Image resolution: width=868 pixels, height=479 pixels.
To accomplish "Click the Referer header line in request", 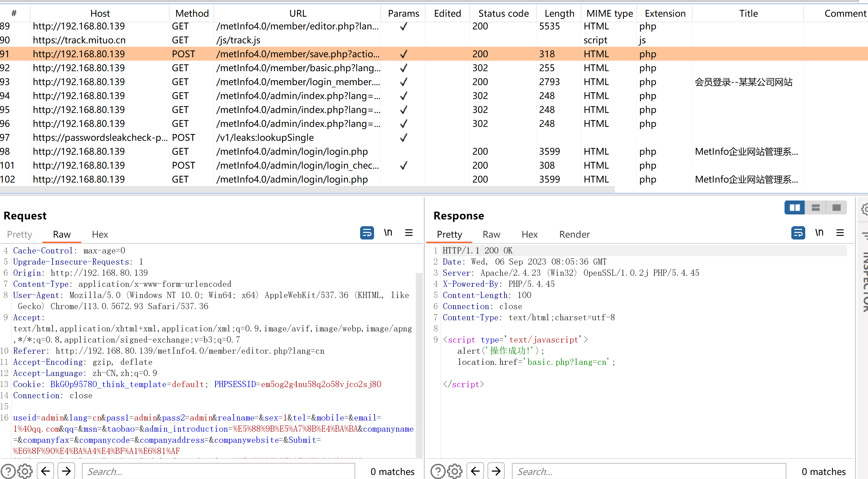I will (x=168, y=351).
